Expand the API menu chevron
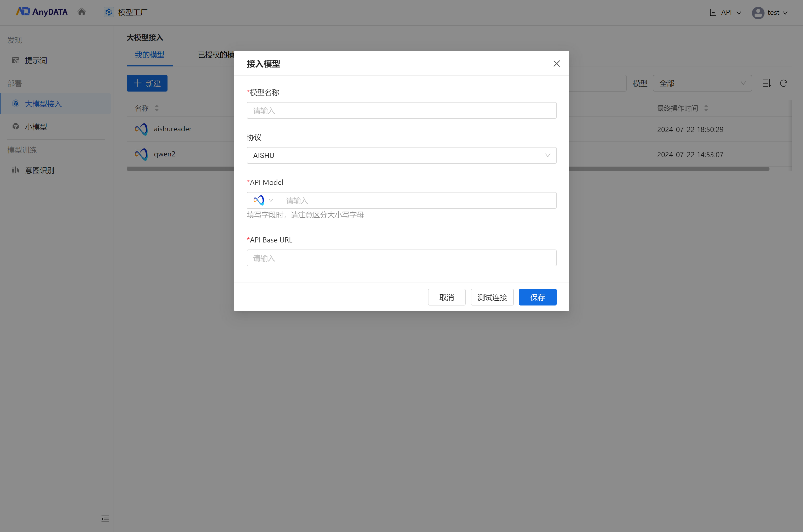This screenshot has width=803, height=532. (739, 13)
